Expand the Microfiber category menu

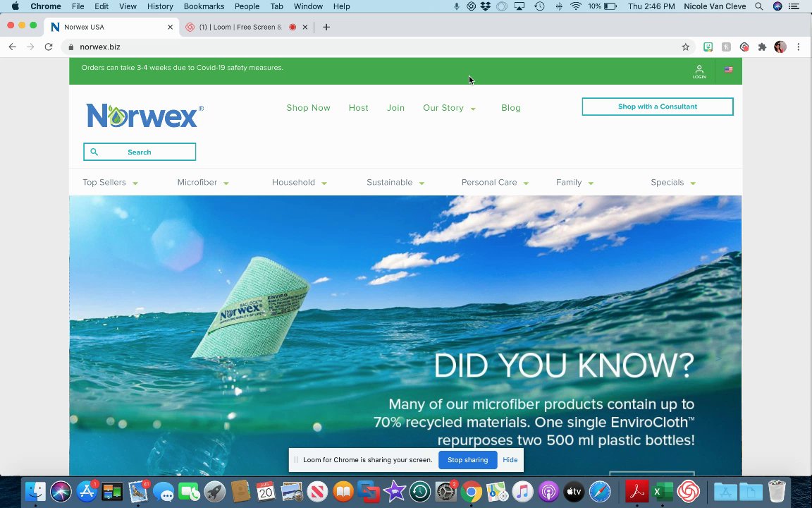[203, 183]
